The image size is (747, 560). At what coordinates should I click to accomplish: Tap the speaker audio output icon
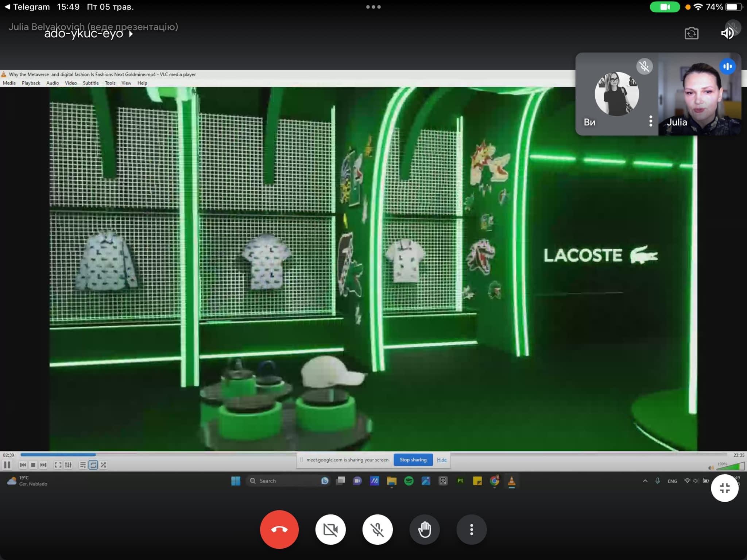click(728, 33)
